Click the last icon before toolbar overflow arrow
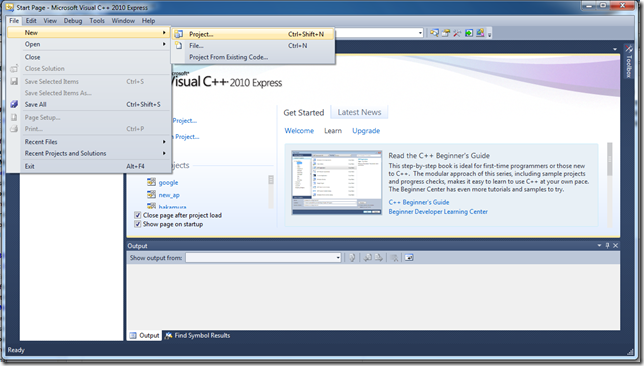Image resolution: width=644 pixels, height=366 pixels. click(x=480, y=33)
